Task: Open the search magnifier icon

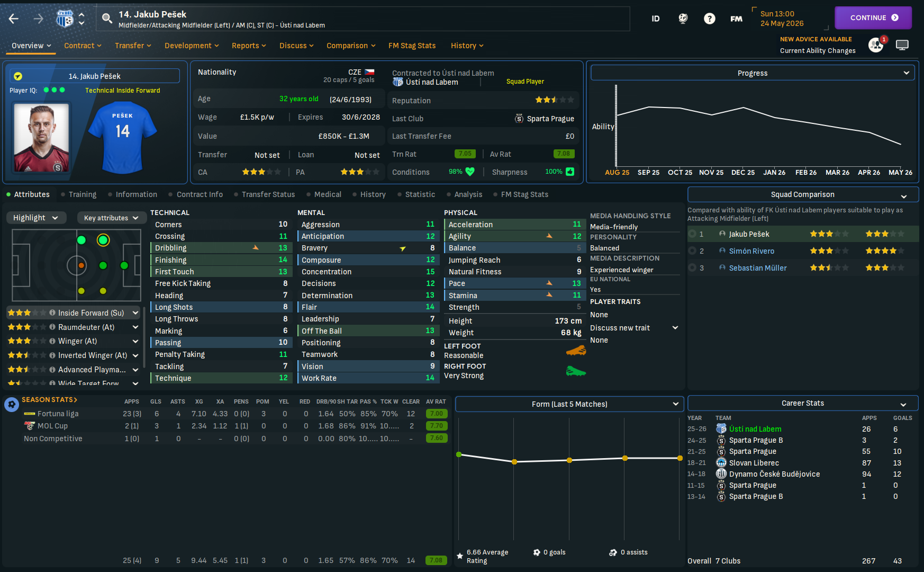Action: (x=107, y=19)
